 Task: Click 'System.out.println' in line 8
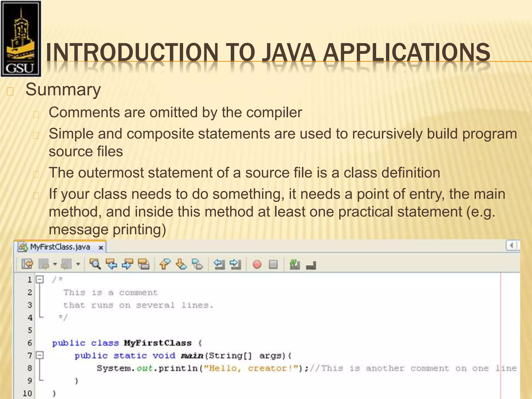pos(147,368)
